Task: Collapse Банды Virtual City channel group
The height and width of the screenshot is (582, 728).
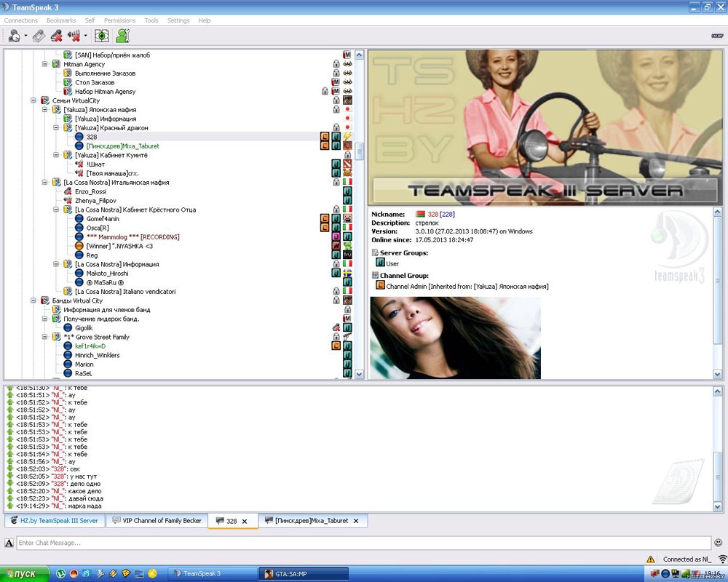Action: coord(33,300)
